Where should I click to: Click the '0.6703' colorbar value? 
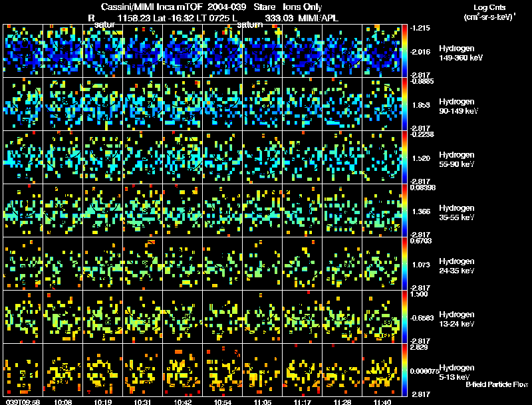pos(421,241)
